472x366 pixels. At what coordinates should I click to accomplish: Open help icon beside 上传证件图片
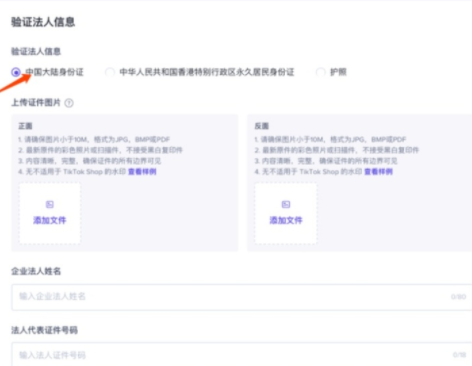point(69,103)
